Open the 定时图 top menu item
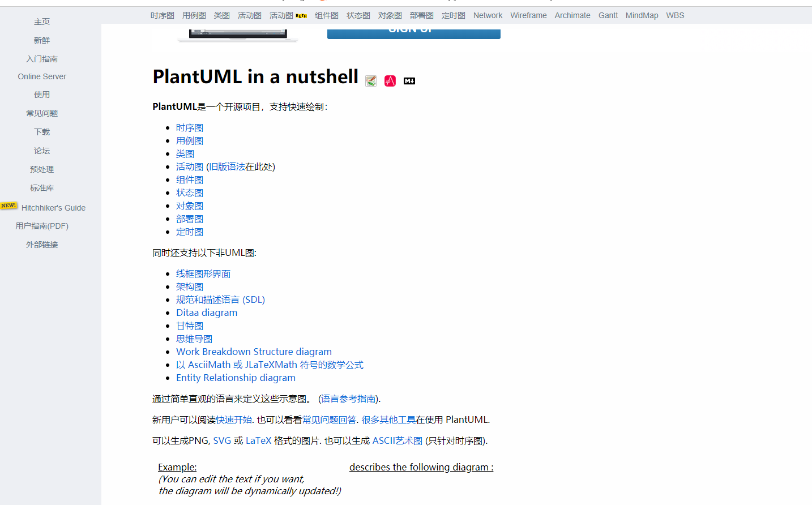812x505 pixels. coord(454,15)
